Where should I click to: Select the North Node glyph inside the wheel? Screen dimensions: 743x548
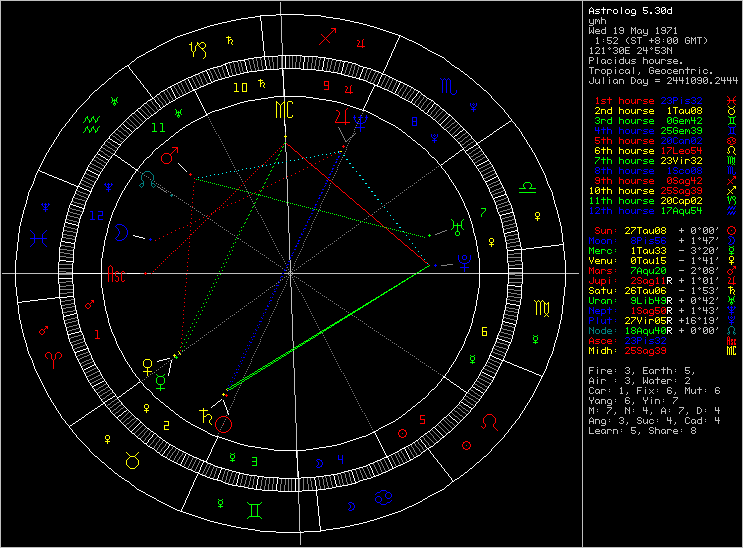click(x=147, y=178)
